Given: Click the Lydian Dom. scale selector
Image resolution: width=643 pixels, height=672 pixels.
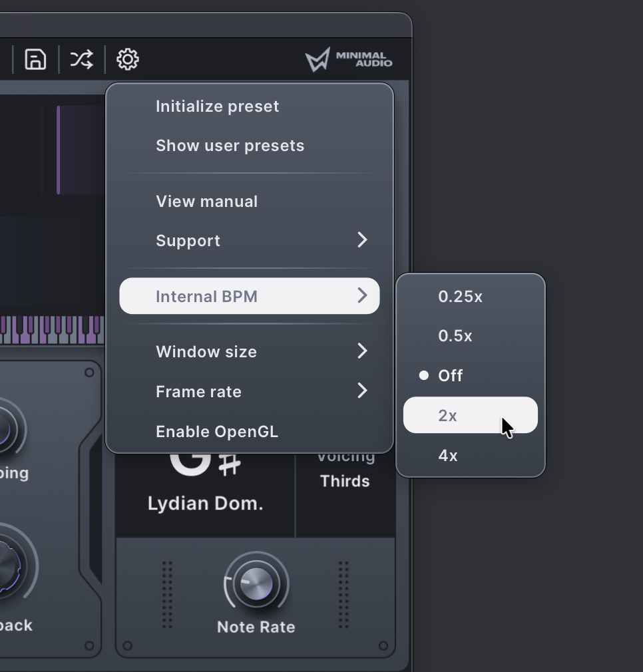Looking at the screenshot, I should 205,503.
